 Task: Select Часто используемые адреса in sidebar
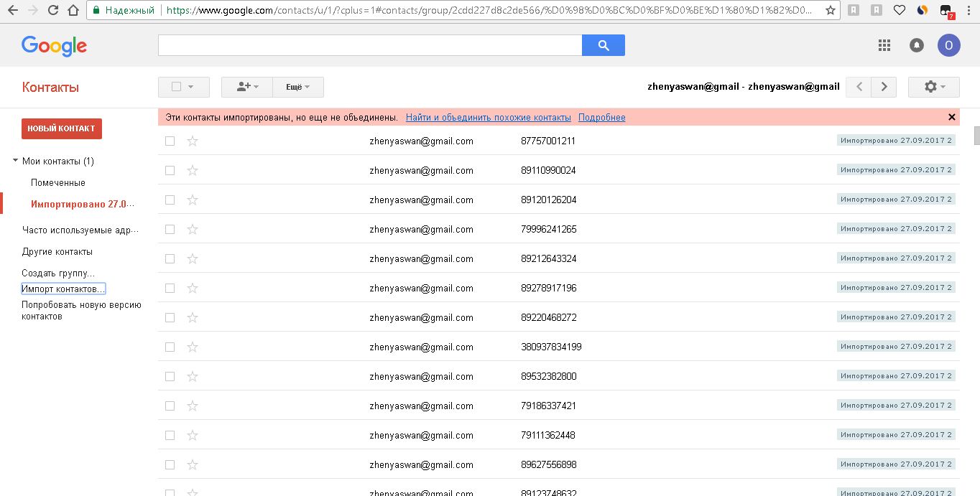coord(80,230)
